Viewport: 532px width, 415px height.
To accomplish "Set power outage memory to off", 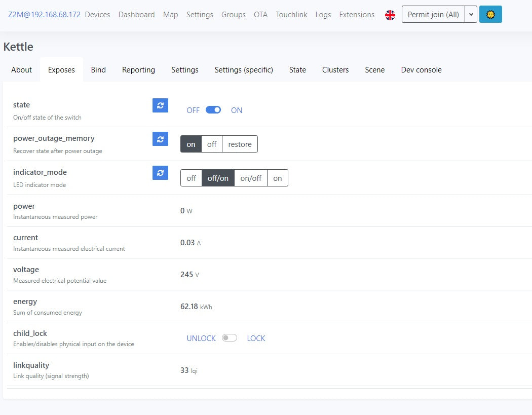I will pyautogui.click(x=212, y=144).
